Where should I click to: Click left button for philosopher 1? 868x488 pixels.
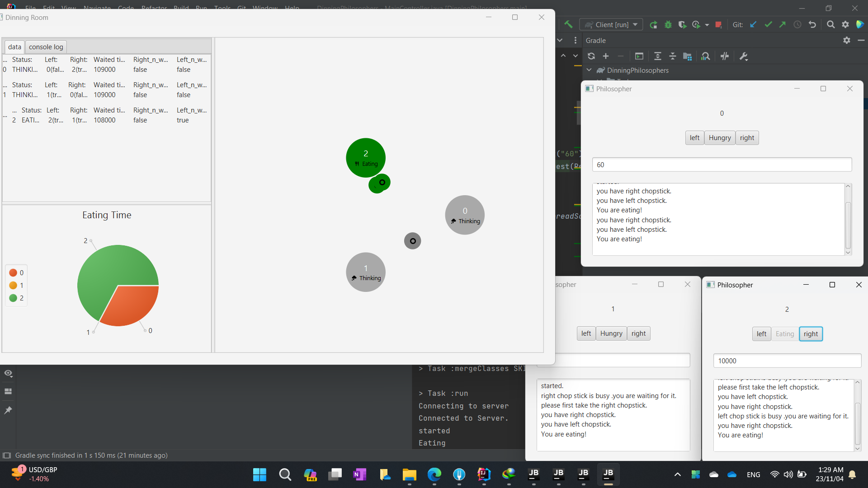click(586, 333)
